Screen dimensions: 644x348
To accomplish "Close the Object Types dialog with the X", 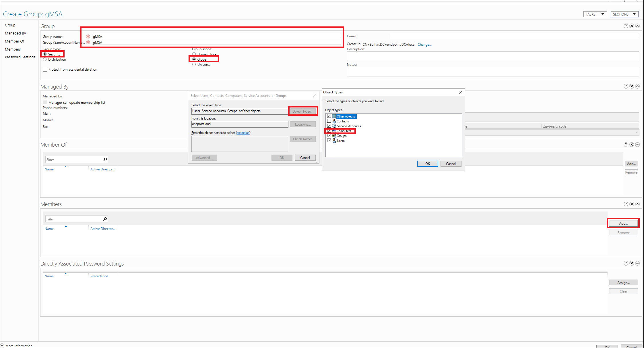I will click(460, 92).
